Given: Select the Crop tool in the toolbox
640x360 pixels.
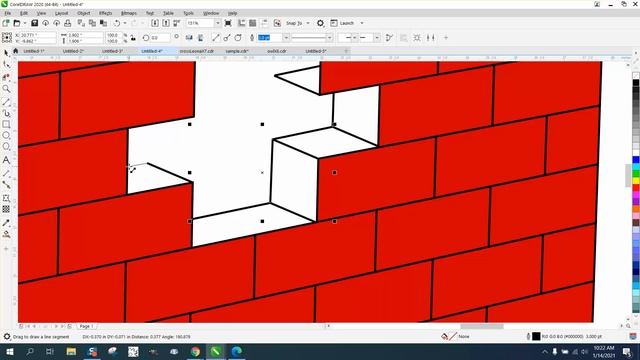Looking at the screenshot, I should [6, 77].
